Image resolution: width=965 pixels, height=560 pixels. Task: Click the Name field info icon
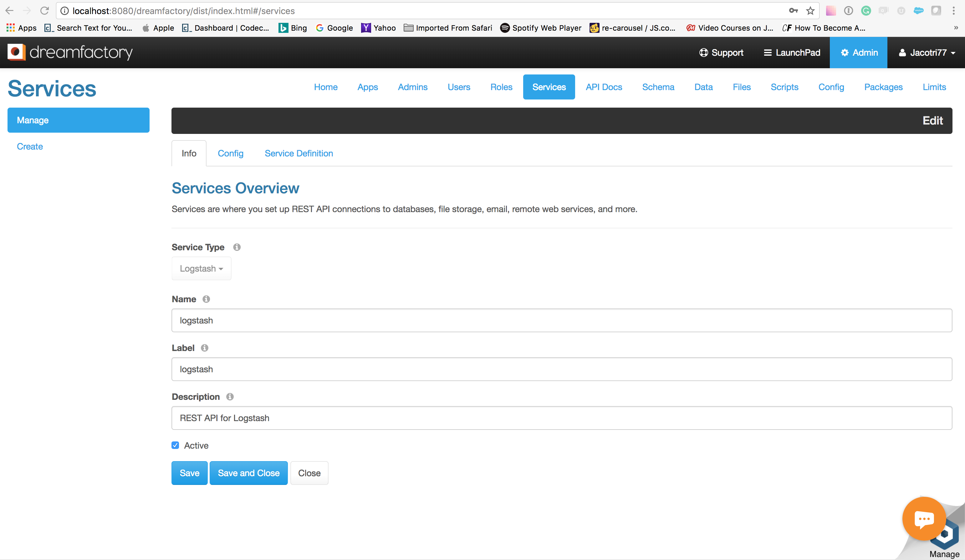tap(207, 299)
